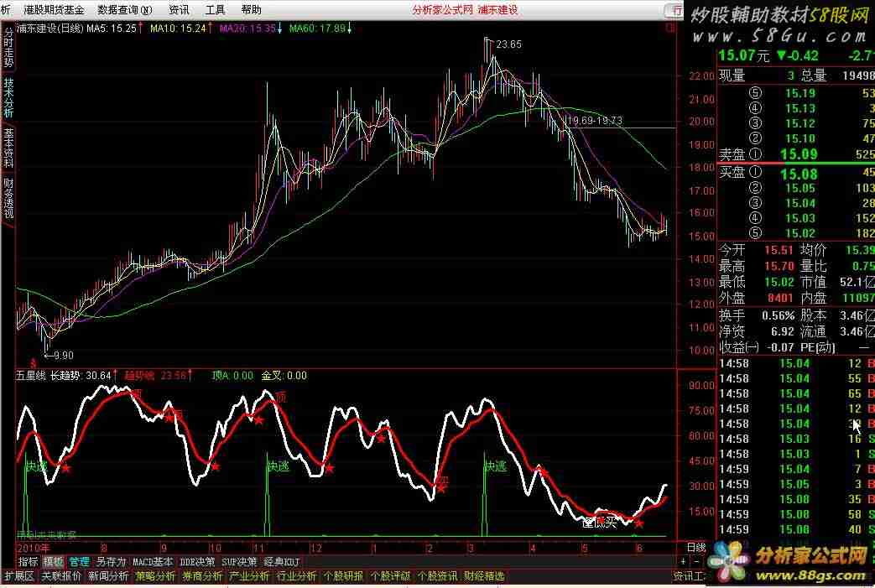
Task: Open the 个股研报 link
Action: 343,575
